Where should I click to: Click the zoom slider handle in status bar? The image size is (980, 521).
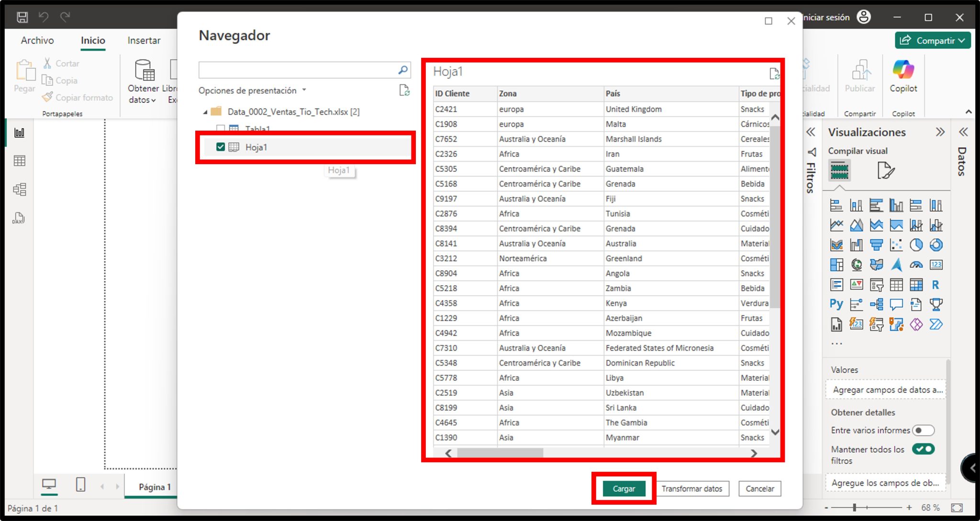point(855,507)
